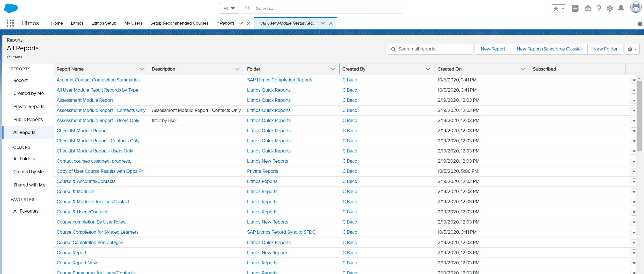The height and width of the screenshot is (274, 644).
Task: Open the search scope dropdown labeled All
Action: point(228,8)
